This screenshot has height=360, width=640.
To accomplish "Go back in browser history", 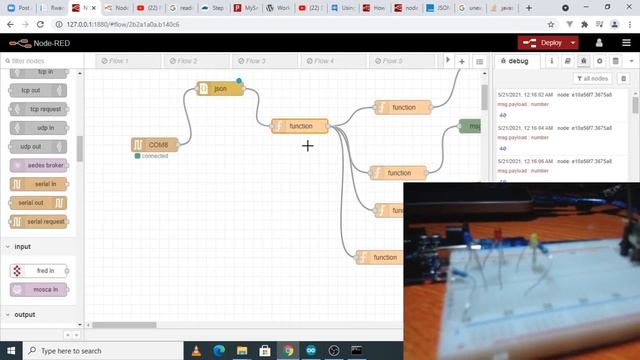I will (x=10, y=24).
